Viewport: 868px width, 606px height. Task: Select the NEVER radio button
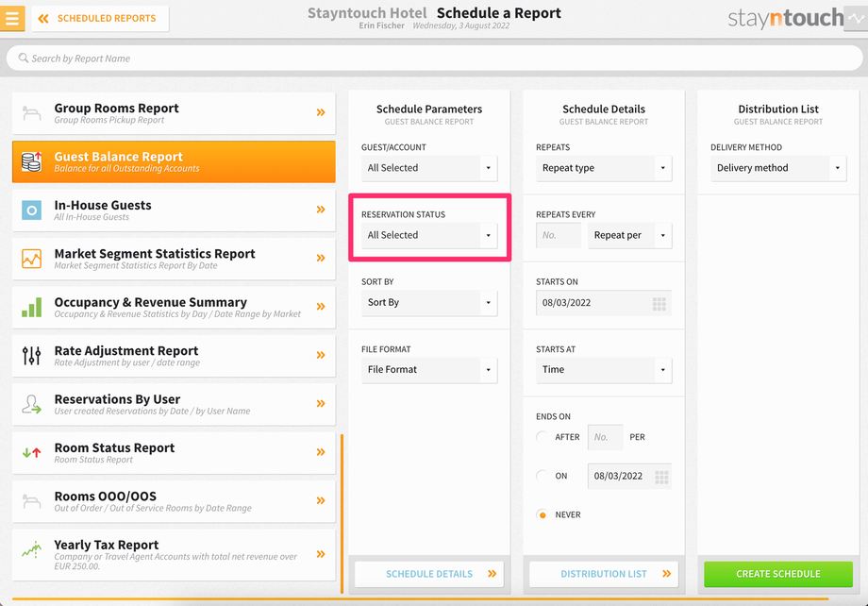point(542,514)
